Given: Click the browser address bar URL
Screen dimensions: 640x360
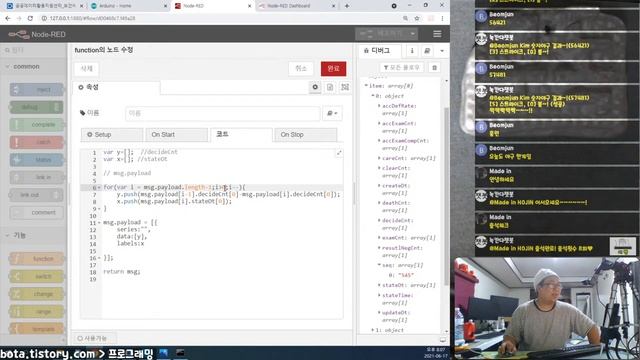Looking at the screenshot, I should pos(92,18).
